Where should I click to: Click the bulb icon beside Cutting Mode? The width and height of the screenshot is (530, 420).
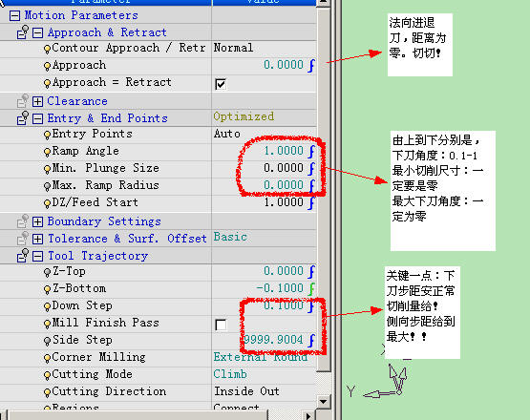pyautogui.click(x=47, y=376)
